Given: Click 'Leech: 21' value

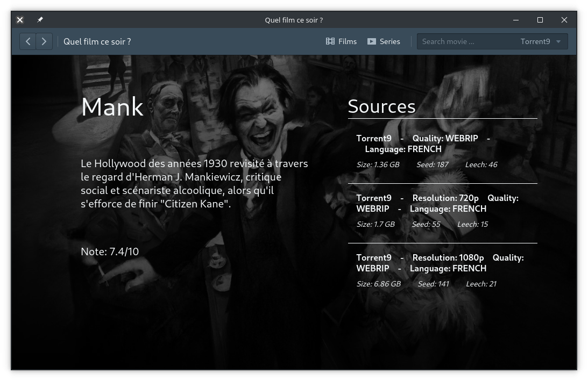Looking at the screenshot, I should coord(481,284).
